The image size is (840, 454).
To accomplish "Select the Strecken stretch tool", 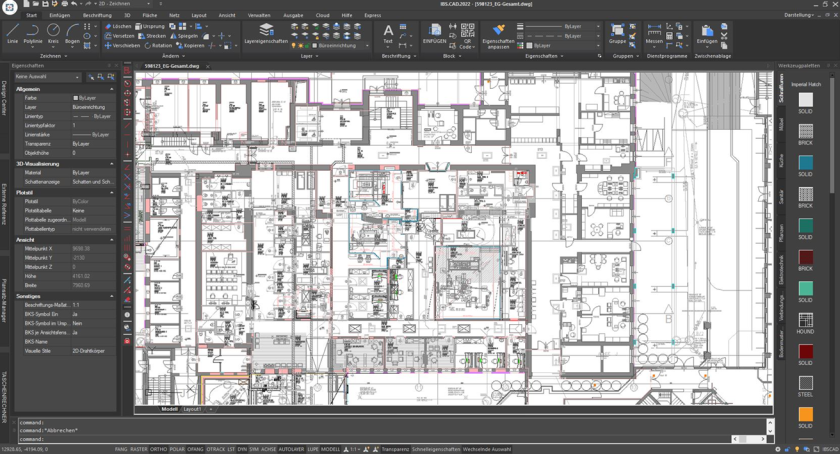I will [152, 35].
